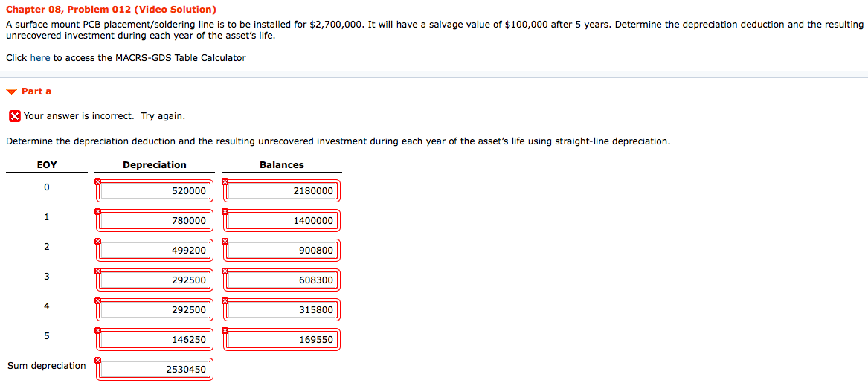Click EOY 0 balance field showing 2180000
This screenshot has width=868, height=386.
[282, 191]
